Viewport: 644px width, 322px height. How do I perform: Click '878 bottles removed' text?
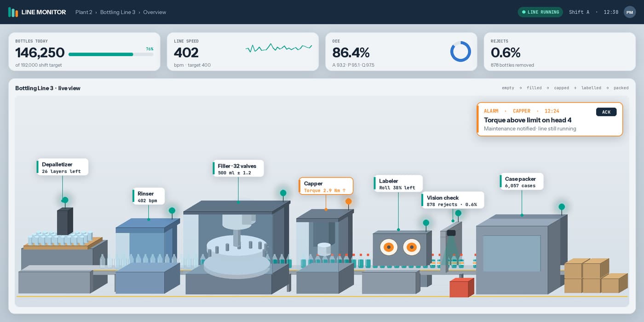(512, 65)
